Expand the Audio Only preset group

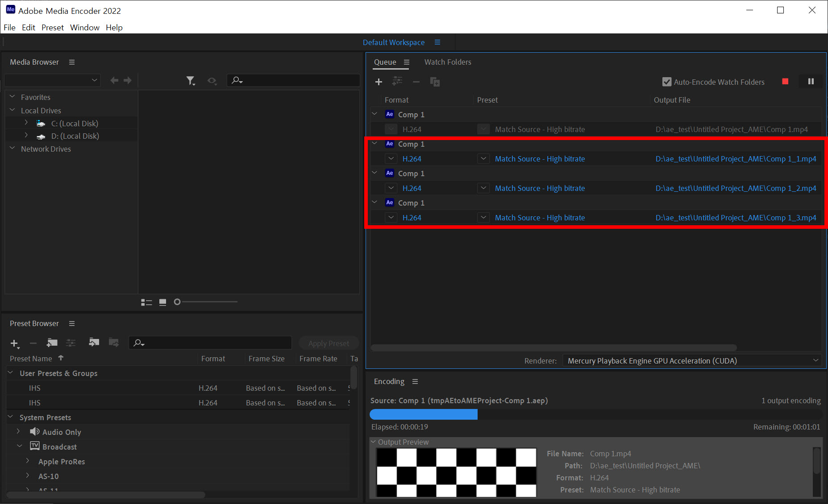[x=18, y=431]
